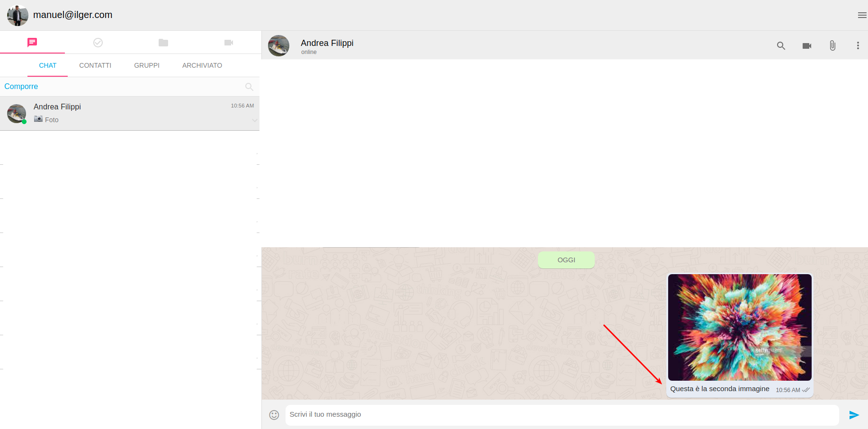Send the message with arrow icon
The height and width of the screenshot is (429, 868).
click(x=854, y=415)
